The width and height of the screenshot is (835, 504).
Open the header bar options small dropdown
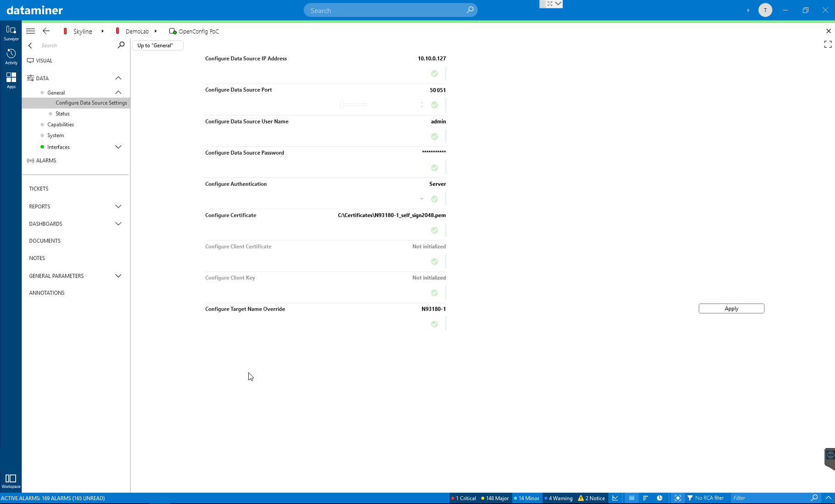(x=748, y=10)
